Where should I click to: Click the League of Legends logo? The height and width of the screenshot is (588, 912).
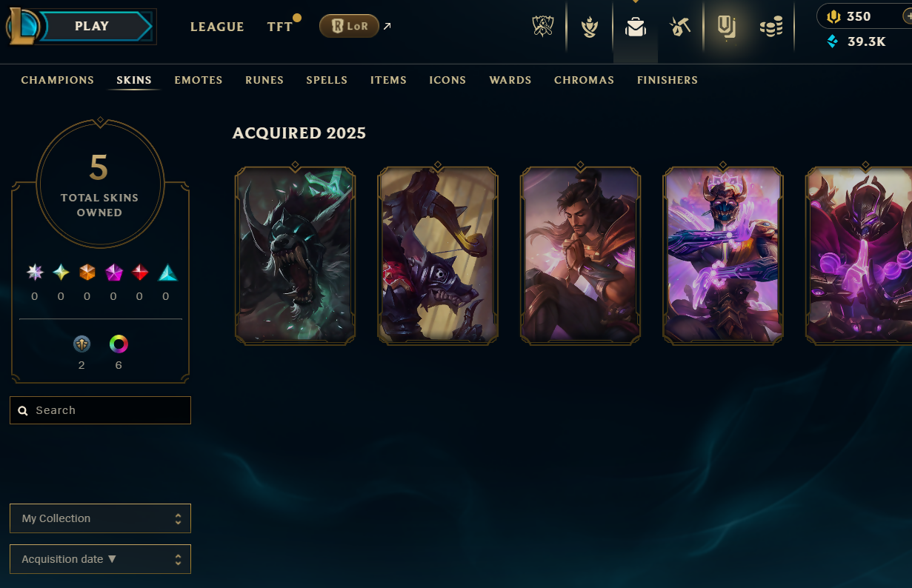(23, 27)
